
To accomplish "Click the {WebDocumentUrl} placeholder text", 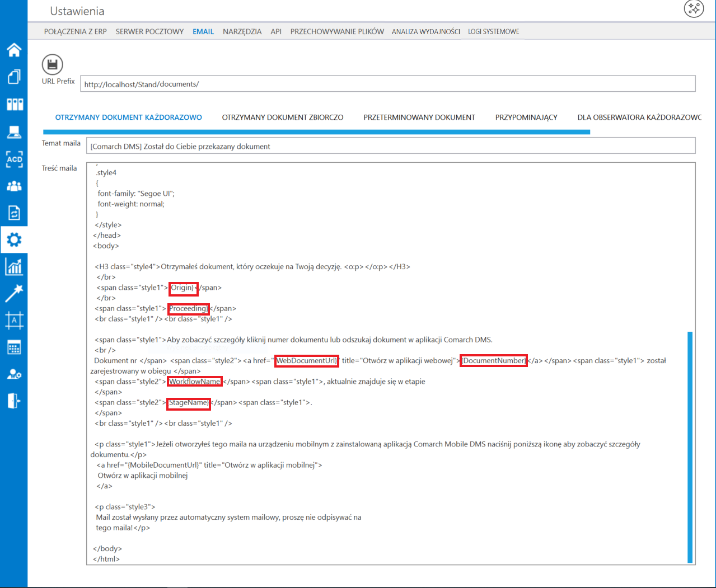I will coord(307,360).
